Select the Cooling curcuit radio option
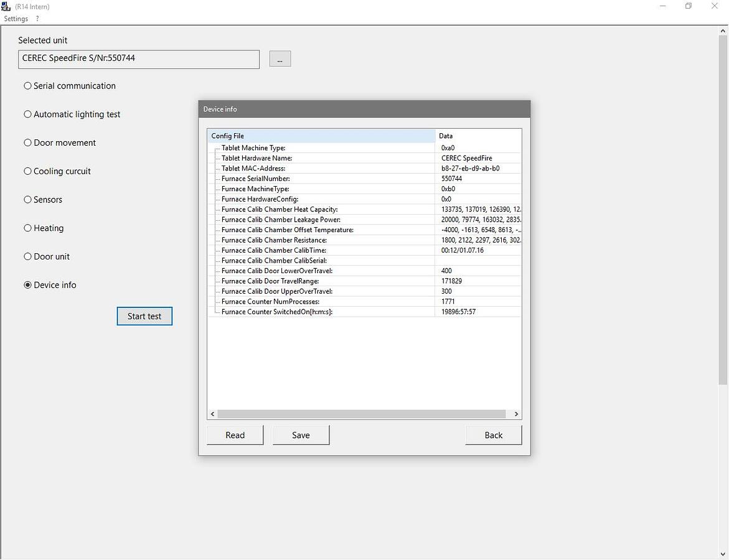The width and height of the screenshot is (729, 560). coord(27,171)
